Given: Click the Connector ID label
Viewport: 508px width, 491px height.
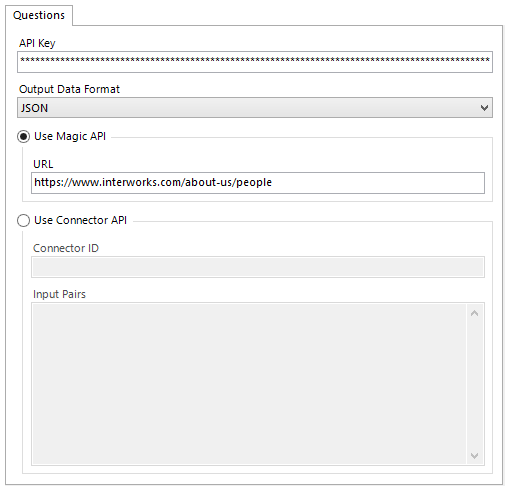Looking at the screenshot, I should (x=66, y=248).
